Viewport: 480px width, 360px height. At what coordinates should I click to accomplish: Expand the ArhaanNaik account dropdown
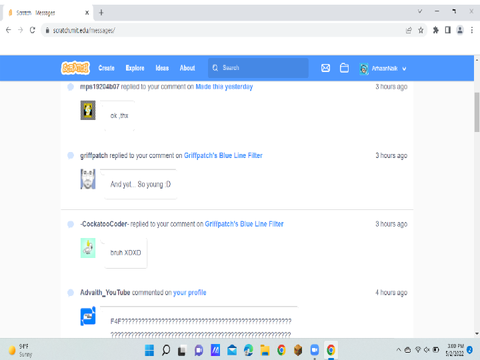point(383,68)
